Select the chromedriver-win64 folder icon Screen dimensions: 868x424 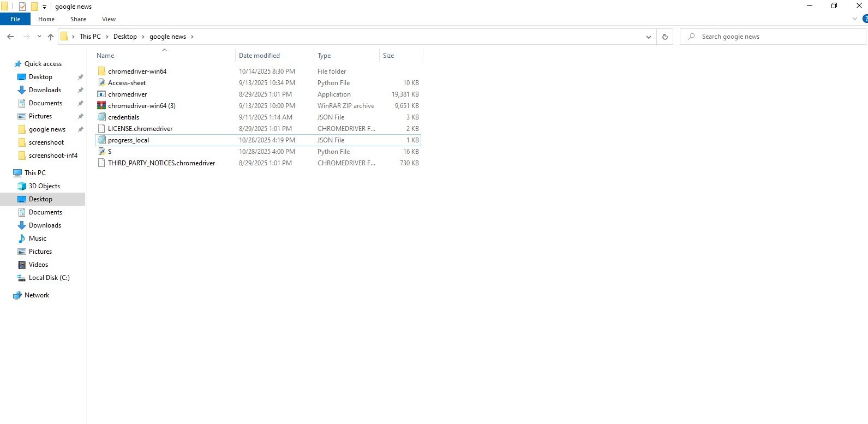(101, 71)
